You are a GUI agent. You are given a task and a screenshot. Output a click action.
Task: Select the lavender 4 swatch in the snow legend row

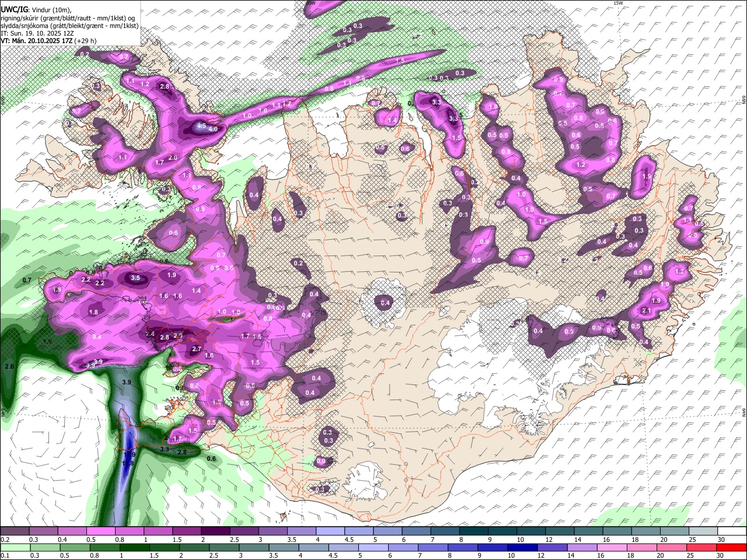pyautogui.click(x=330, y=531)
